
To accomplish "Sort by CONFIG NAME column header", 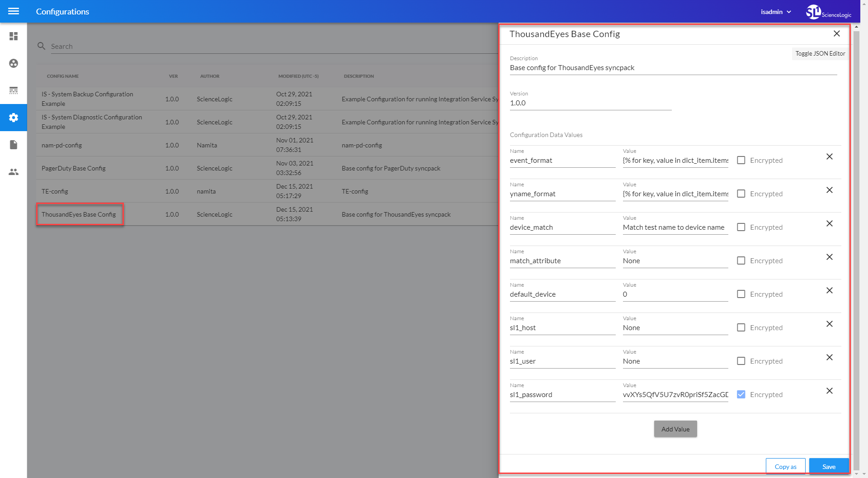I will (63, 76).
